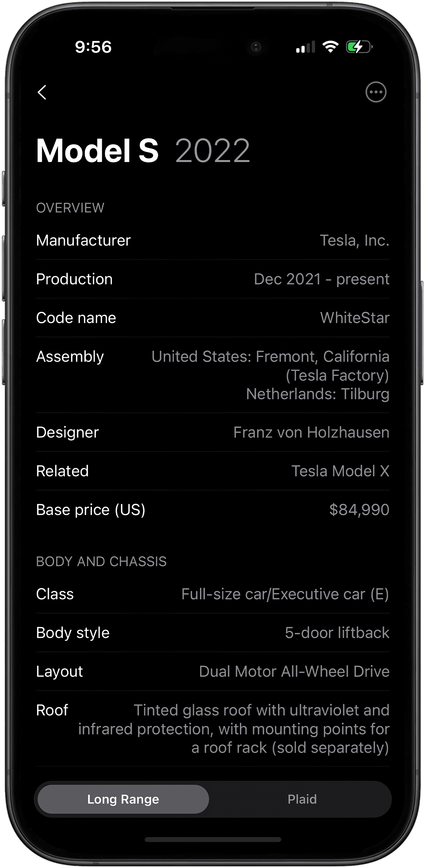The height and width of the screenshot is (868, 425).
Task: Tap the Production Dec 2021 row
Action: (x=213, y=279)
